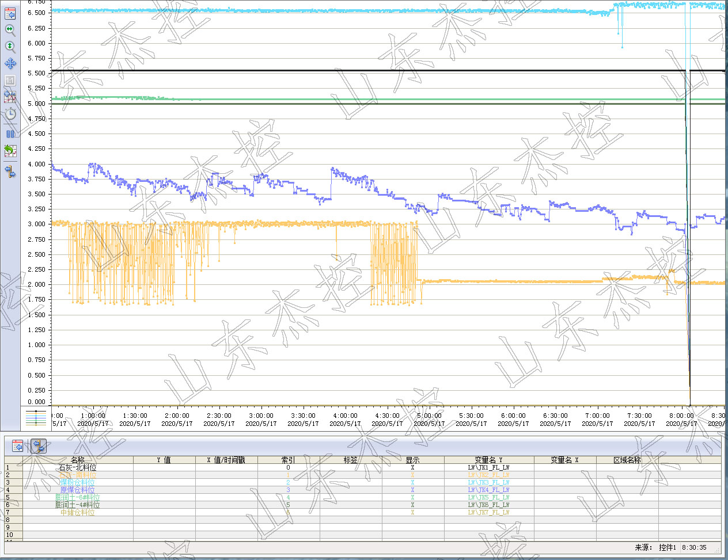Click the 变量名 Y column header
Screen dimensions: 728x560
click(489, 460)
